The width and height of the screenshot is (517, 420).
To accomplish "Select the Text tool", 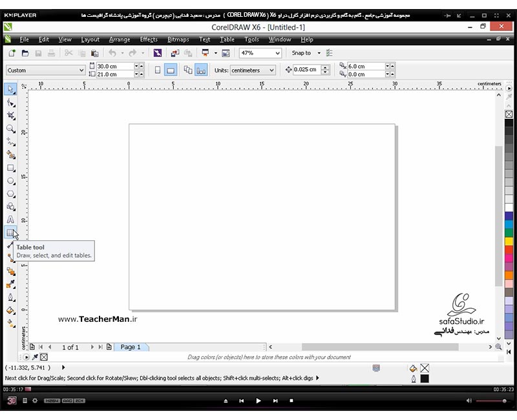I will pyautogui.click(x=10, y=220).
